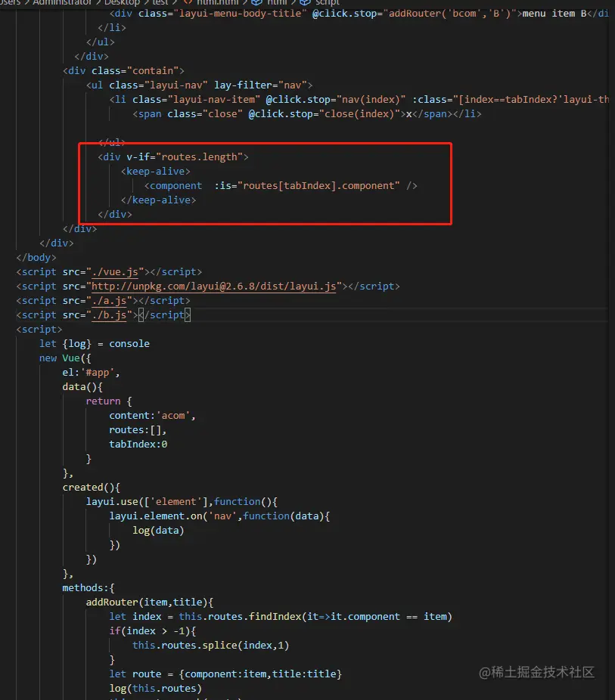Click the div v-if="routes.length" line

(172, 156)
